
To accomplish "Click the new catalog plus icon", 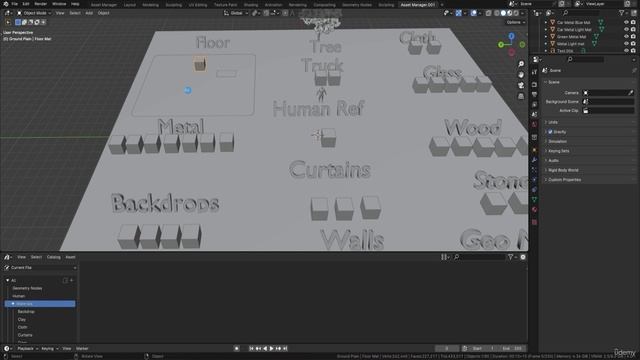I will tap(71, 280).
